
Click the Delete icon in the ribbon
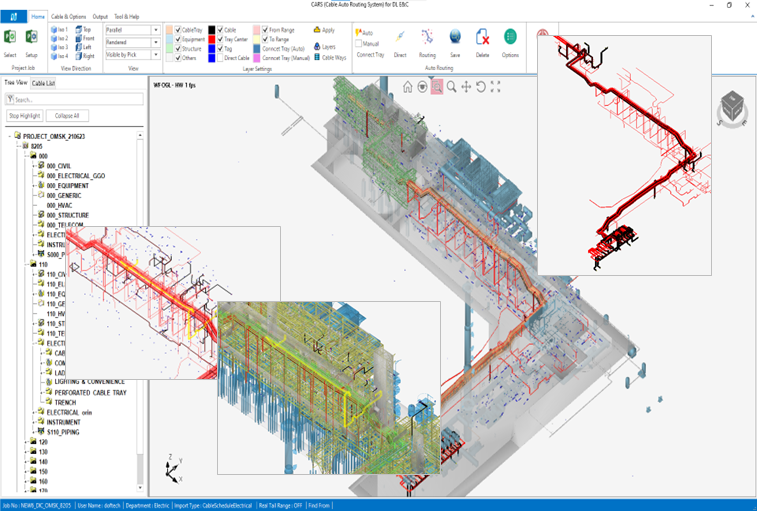[x=482, y=39]
